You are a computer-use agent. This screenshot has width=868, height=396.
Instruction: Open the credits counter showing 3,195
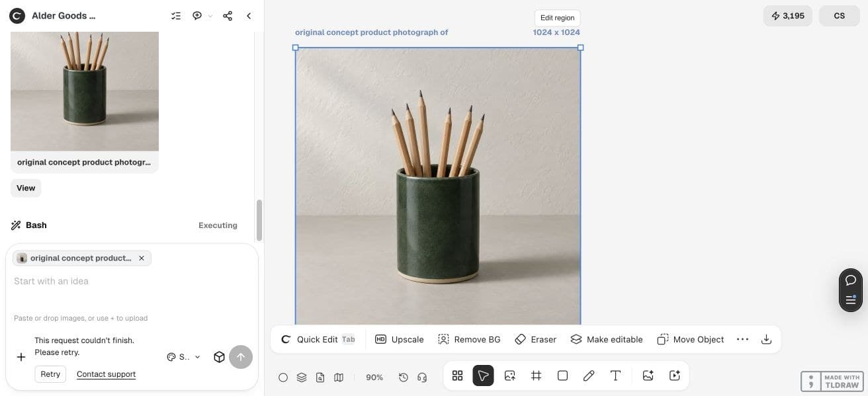(787, 16)
